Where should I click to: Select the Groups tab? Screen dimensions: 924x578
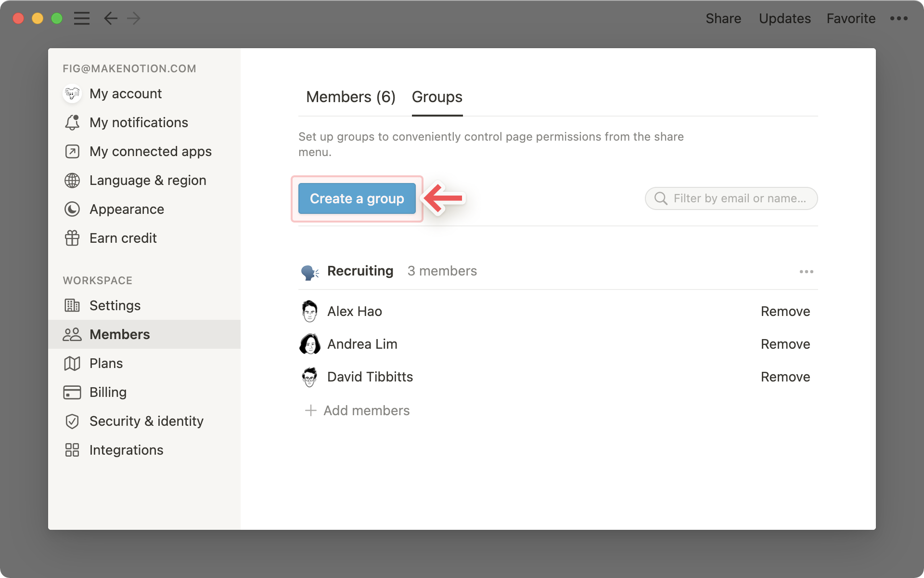(x=437, y=97)
